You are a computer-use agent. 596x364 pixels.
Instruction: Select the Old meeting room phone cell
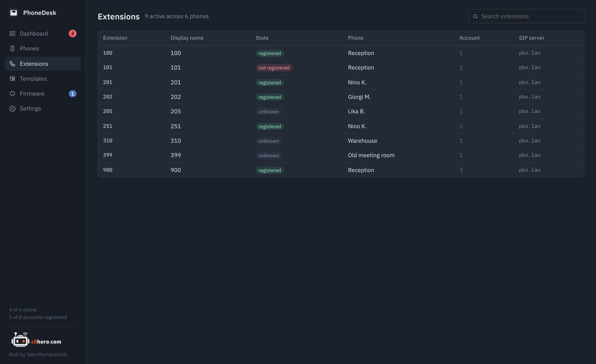click(x=371, y=155)
